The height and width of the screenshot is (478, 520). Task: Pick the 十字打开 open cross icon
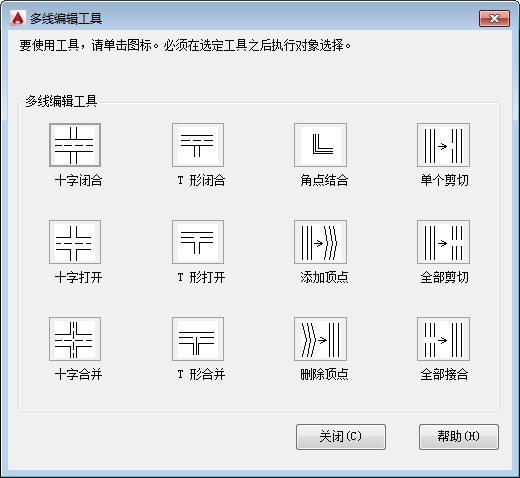pyautogui.click(x=75, y=242)
